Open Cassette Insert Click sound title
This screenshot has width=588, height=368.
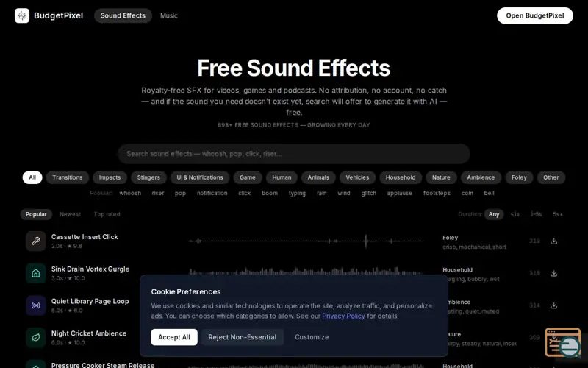click(85, 237)
